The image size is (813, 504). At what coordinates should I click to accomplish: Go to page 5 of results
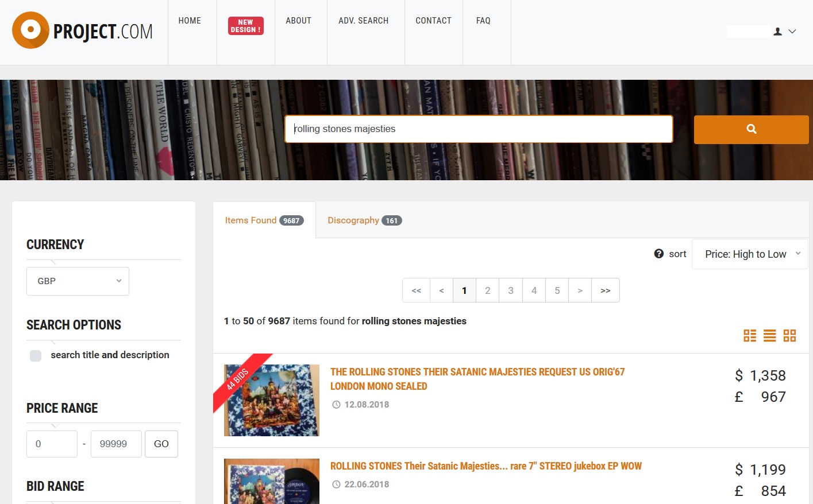pyautogui.click(x=557, y=290)
